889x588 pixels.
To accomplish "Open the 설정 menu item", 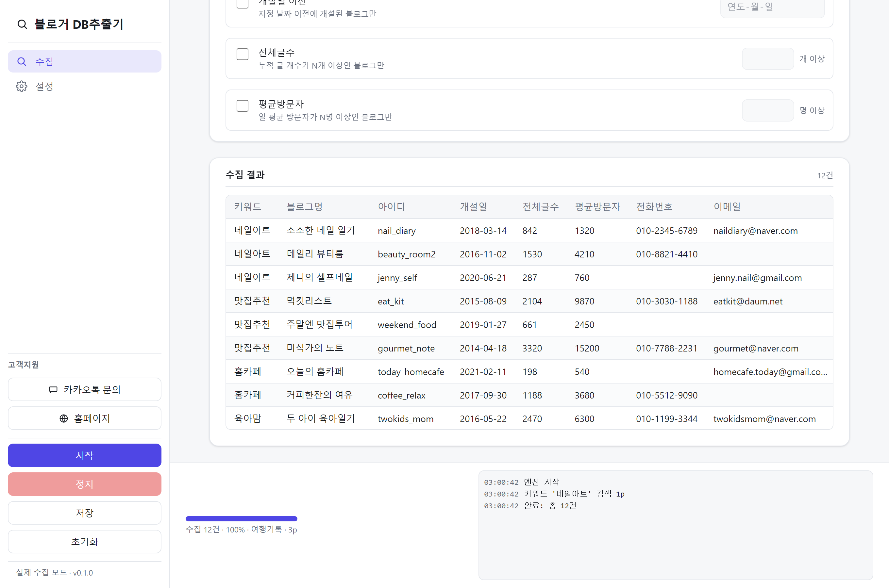I will tap(84, 86).
